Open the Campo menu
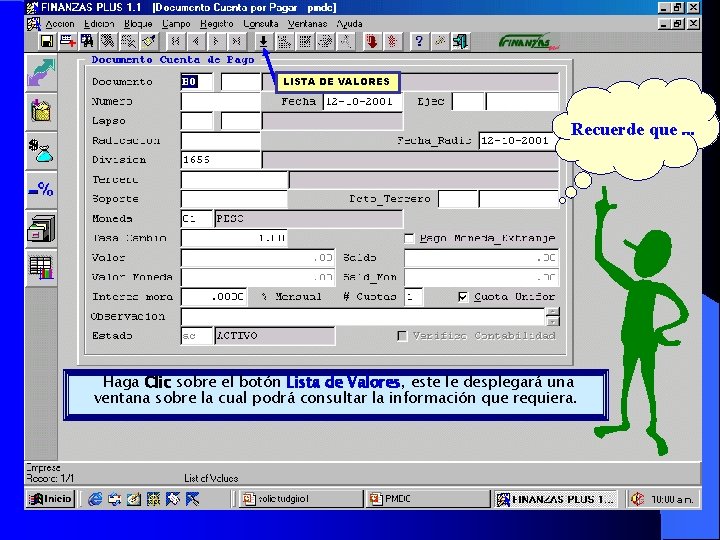 (x=176, y=24)
